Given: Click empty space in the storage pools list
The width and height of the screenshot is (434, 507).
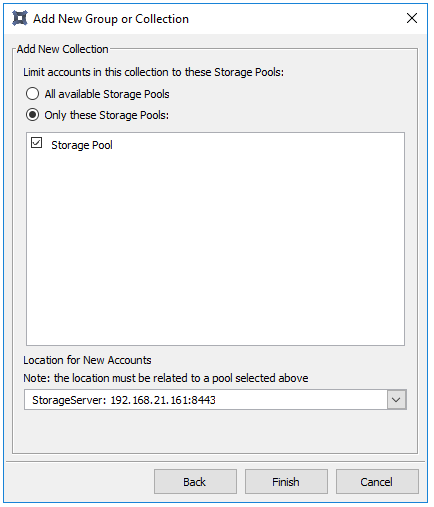Looking at the screenshot, I should (215, 247).
